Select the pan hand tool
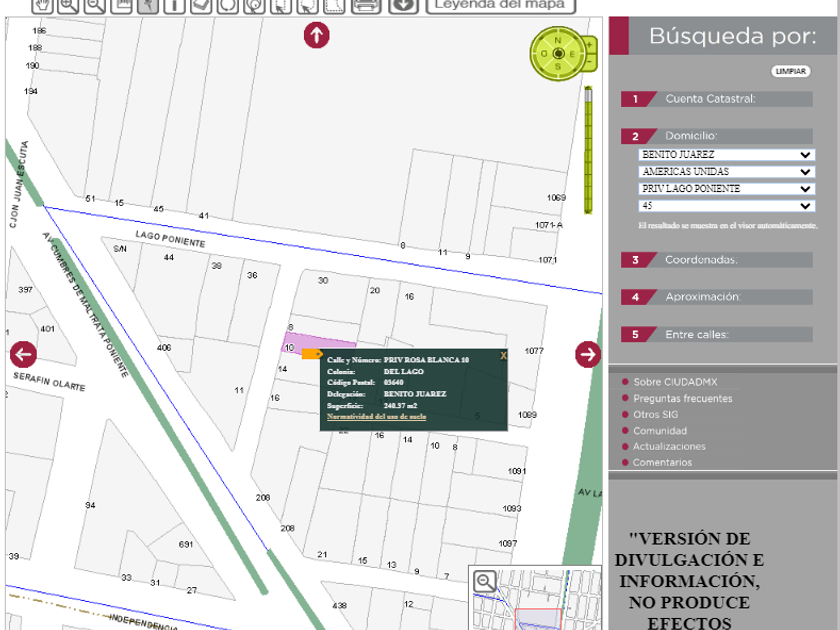Image resolution: width=840 pixels, height=630 pixels. click(x=42, y=4)
